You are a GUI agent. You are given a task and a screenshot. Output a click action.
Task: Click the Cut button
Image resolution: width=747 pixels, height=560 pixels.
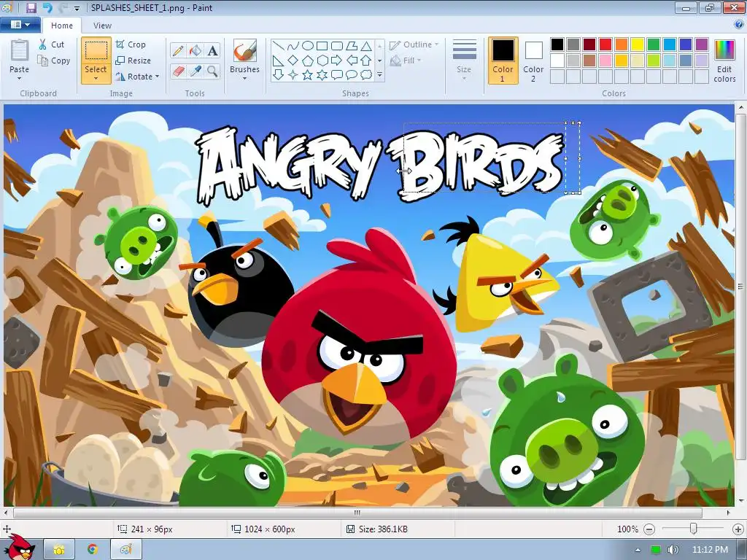pos(52,44)
